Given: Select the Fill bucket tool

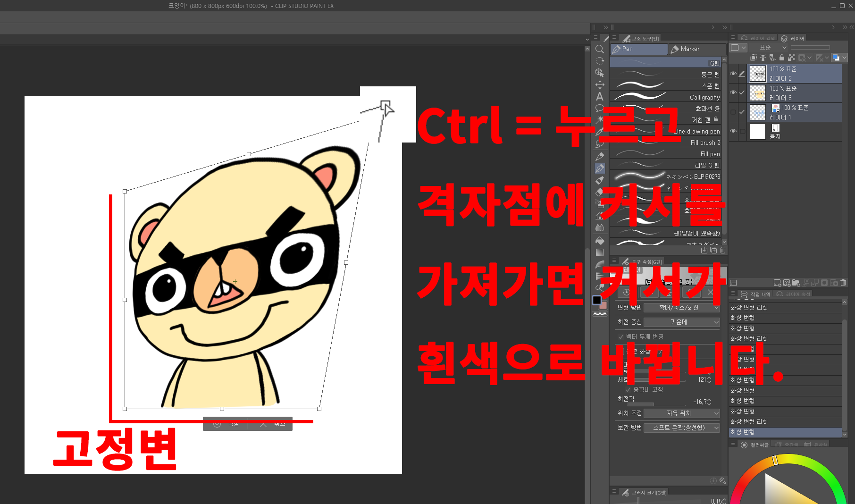Looking at the screenshot, I should coord(600,241).
